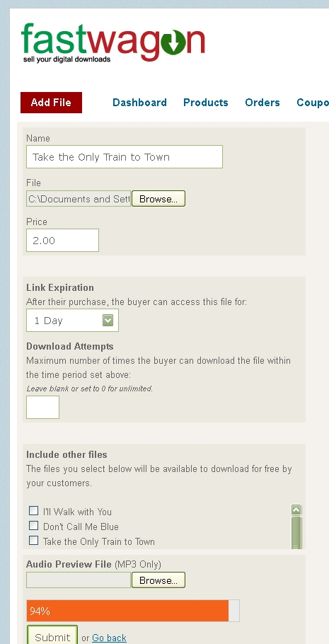Follow the Go back link
The width and height of the screenshot is (329, 644).
109,638
